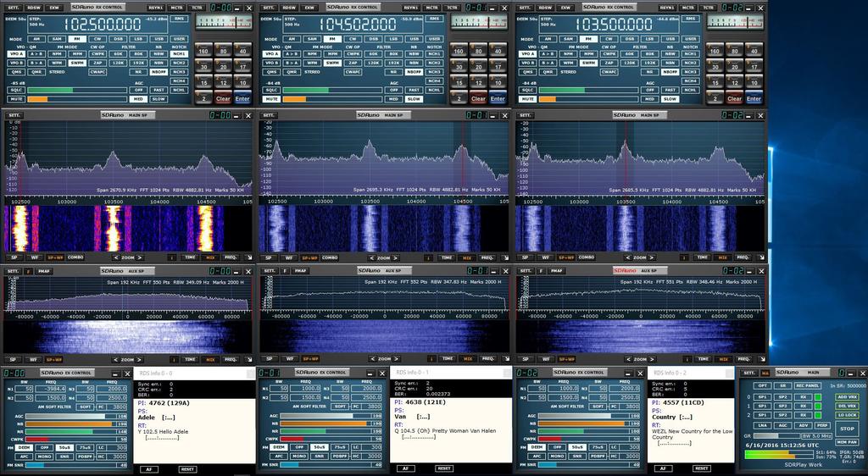The image size is (868, 476).
Task: Switch to VFO B on 102.500 RX Control
Action: tap(15, 63)
